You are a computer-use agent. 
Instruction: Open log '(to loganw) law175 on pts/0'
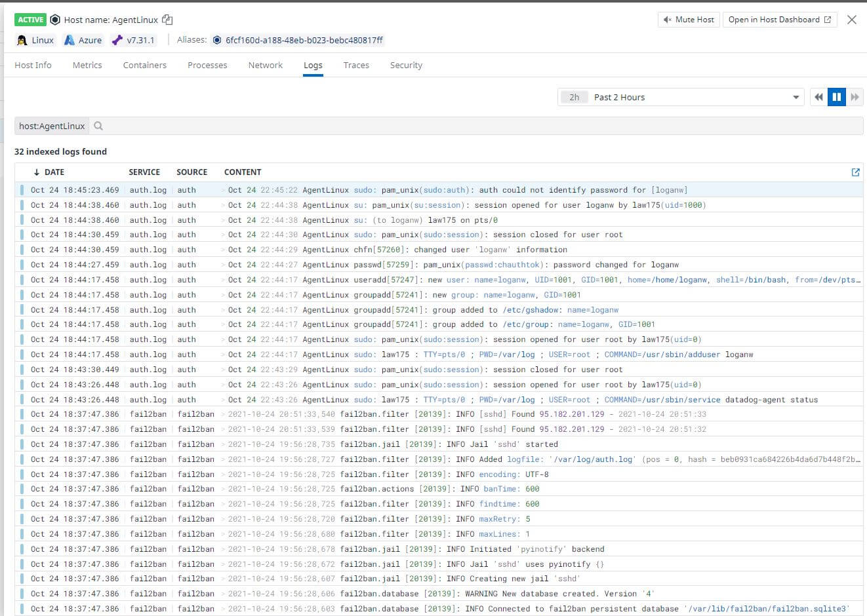click(x=439, y=220)
